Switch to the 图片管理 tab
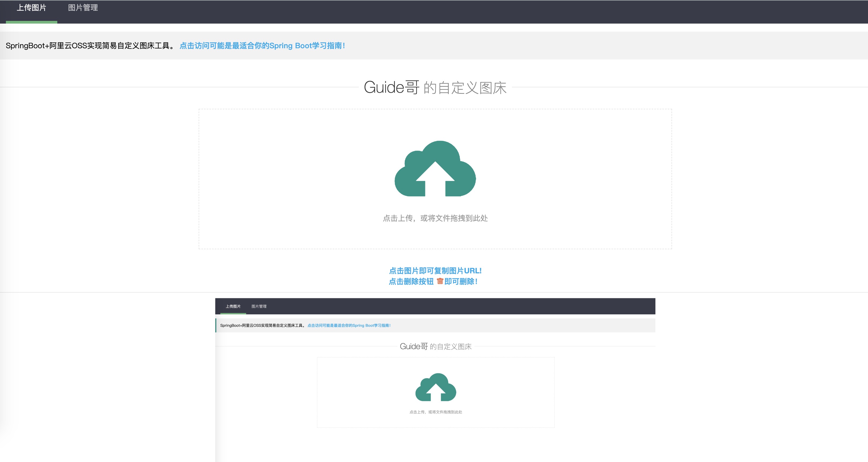Viewport: 868px width, 462px height. pyautogui.click(x=83, y=8)
